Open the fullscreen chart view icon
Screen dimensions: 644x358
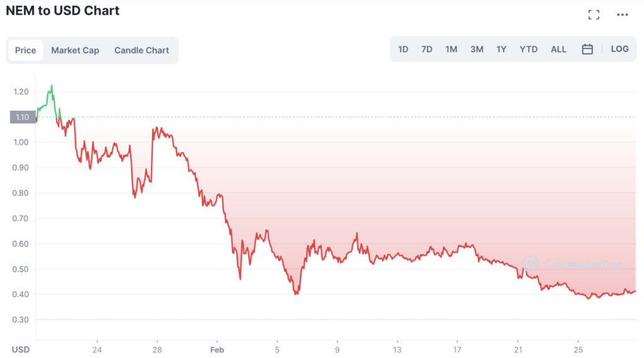click(x=594, y=14)
